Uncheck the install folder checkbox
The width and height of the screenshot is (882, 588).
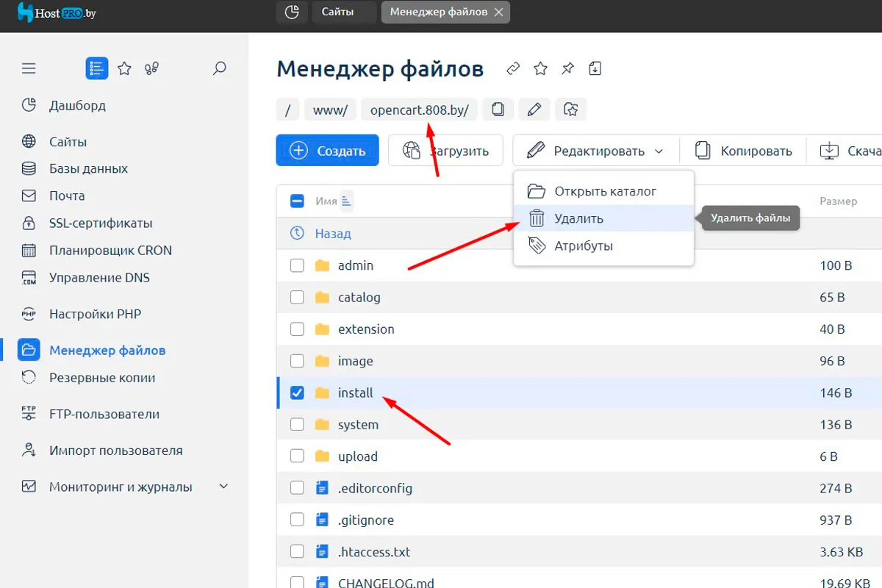tap(297, 392)
